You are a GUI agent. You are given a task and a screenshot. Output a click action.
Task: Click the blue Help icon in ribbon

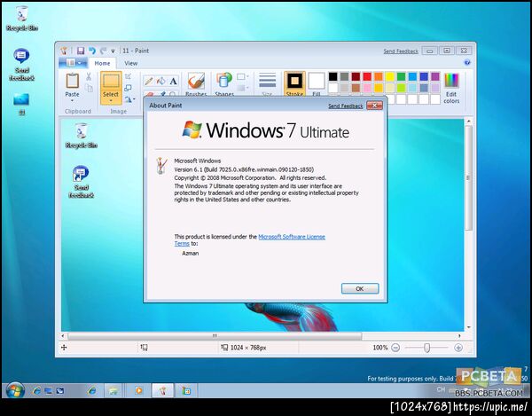pos(467,62)
